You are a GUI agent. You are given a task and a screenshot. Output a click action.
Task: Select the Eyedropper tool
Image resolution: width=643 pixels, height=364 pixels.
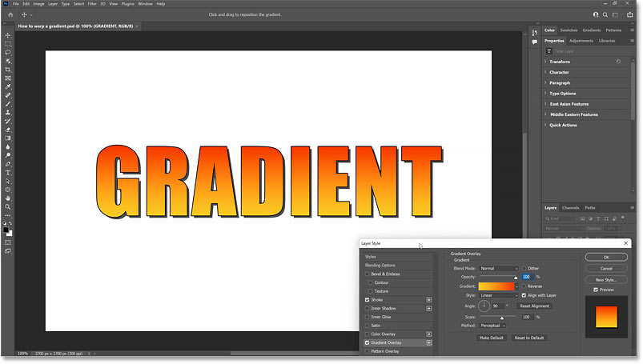coord(8,87)
